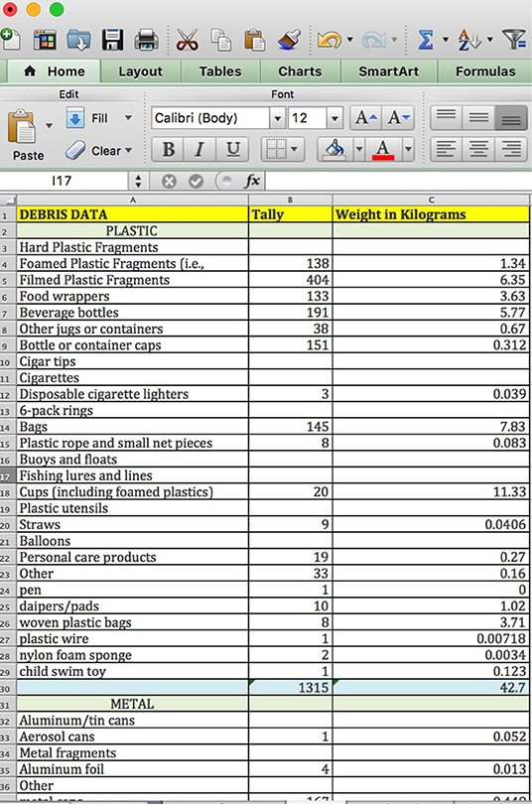Open the SmartArt tab
The height and width of the screenshot is (804, 532).
(x=388, y=71)
